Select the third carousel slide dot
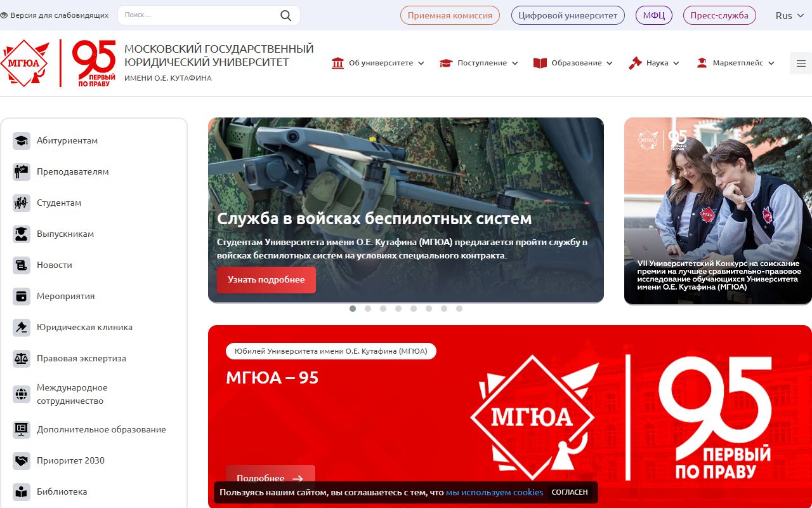The width and height of the screenshot is (812, 508). [383, 309]
